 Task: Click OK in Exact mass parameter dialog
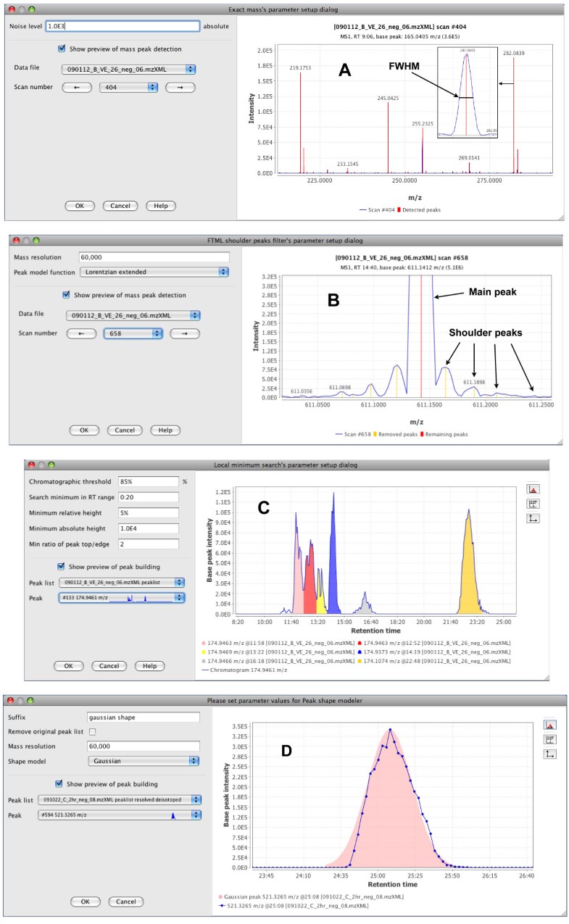80,206
